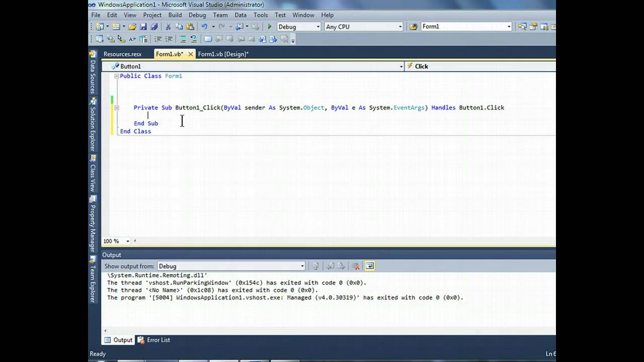Click the 'End Class' code line
Viewport: 644px width, 362px height.
(x=135, y=131)
